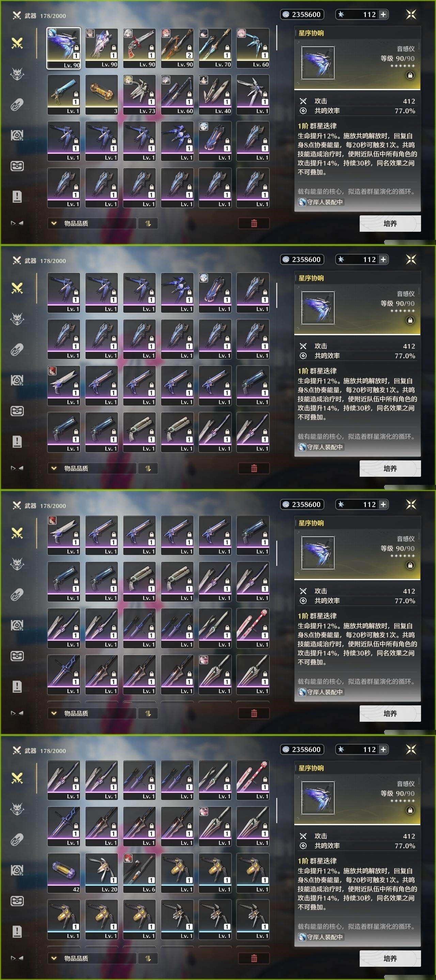436x980 pixels.
Task: Switch to the crossed-swords weapons tab in the topmost sidebar
Action: pos(17,43)
